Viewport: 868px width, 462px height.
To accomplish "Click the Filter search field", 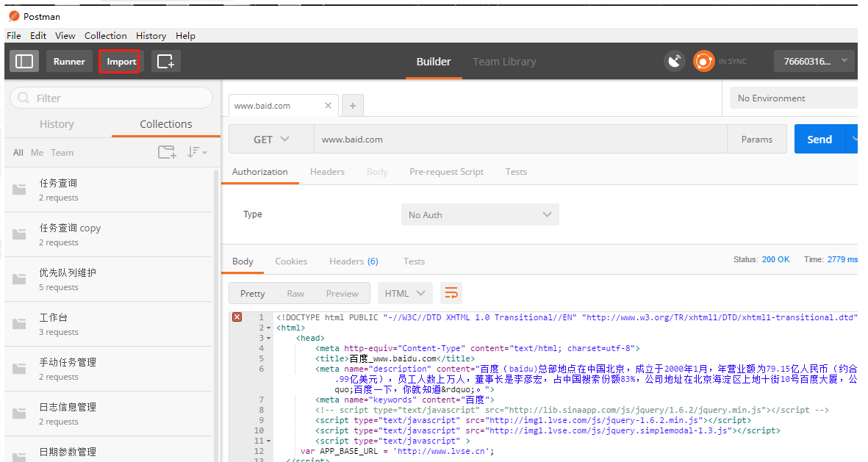I will coord(111,98).
